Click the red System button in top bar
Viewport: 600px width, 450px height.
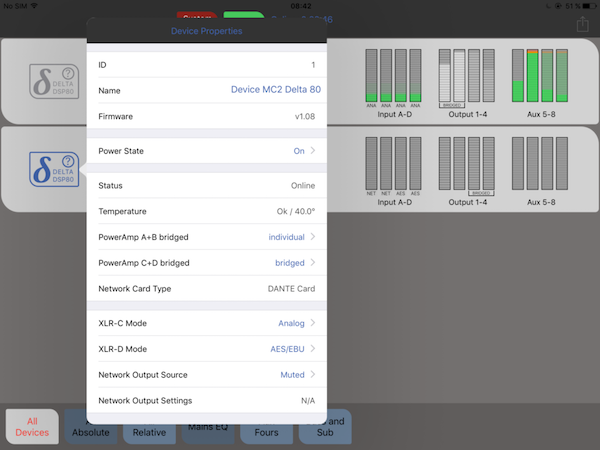point(197,16)
